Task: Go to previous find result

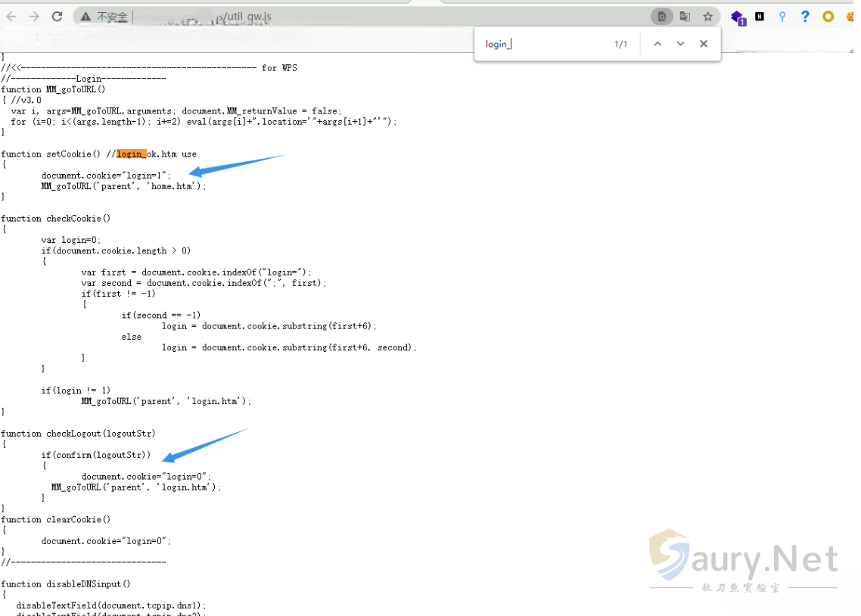Action: point(657,44)
